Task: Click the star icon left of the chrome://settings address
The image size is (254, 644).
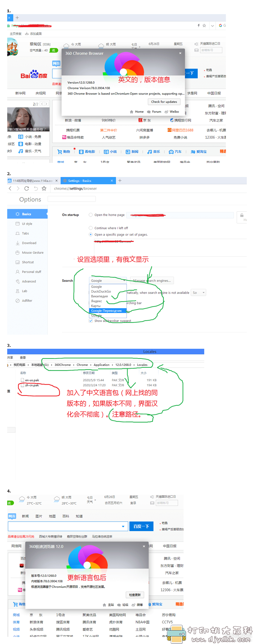Action: pos(44,188)
